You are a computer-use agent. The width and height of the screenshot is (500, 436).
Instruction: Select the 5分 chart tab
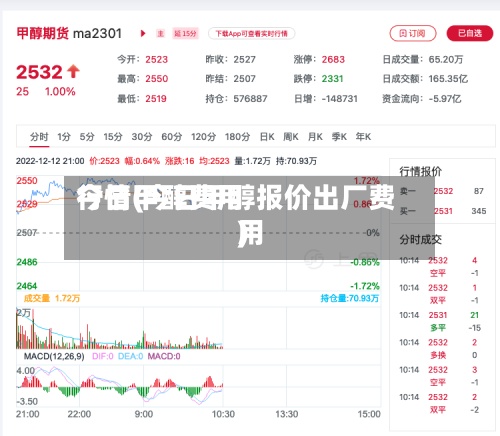87,137
